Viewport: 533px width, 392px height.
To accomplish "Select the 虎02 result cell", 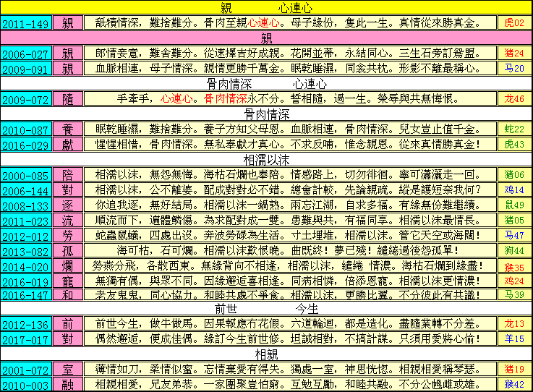I will 514,23.
